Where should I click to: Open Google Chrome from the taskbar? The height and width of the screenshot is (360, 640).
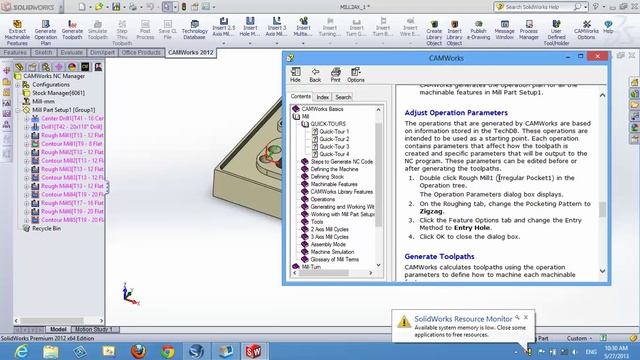point(167,351)
